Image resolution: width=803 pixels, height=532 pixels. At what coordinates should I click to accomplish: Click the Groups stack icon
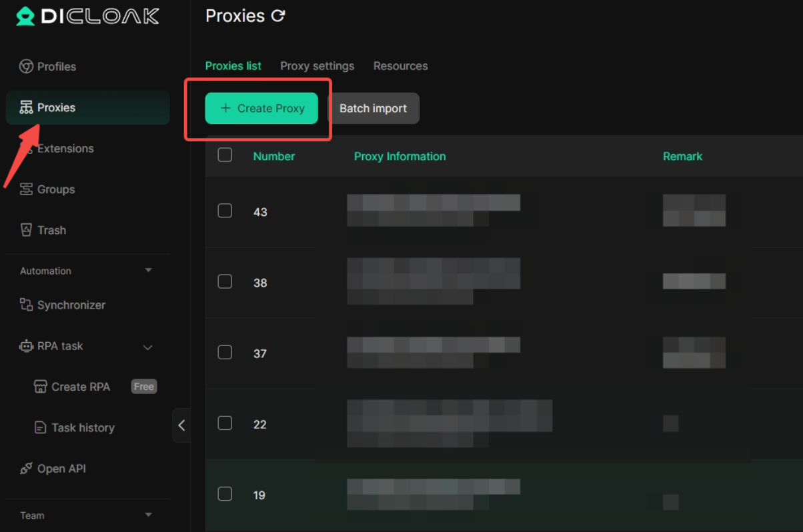26,189
